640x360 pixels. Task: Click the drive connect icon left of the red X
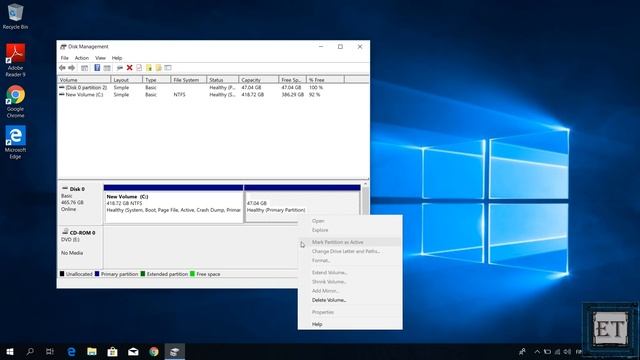[x=120, y=68]
